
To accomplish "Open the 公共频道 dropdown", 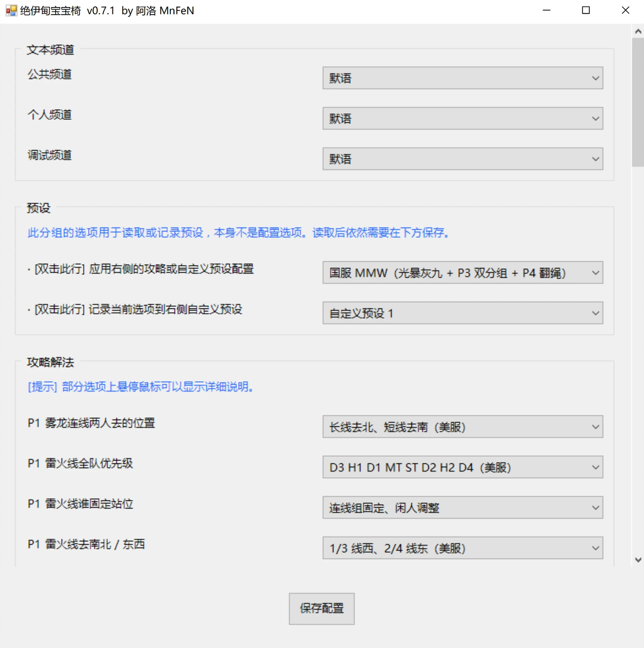I will pyautogui.click(x=462, y=78).
